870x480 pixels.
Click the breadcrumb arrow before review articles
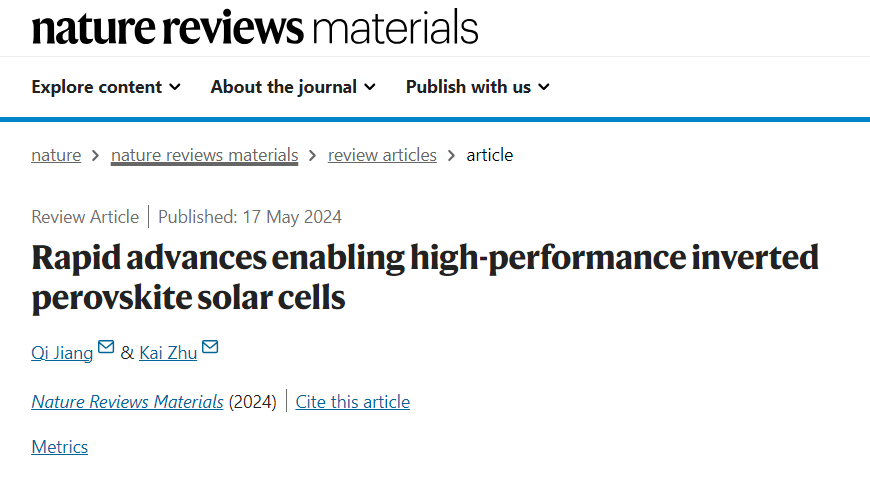coord(313,155)
